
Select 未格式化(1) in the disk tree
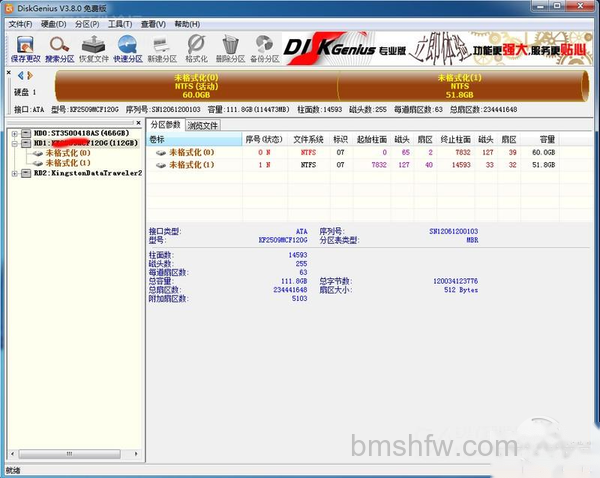(68, 163)
